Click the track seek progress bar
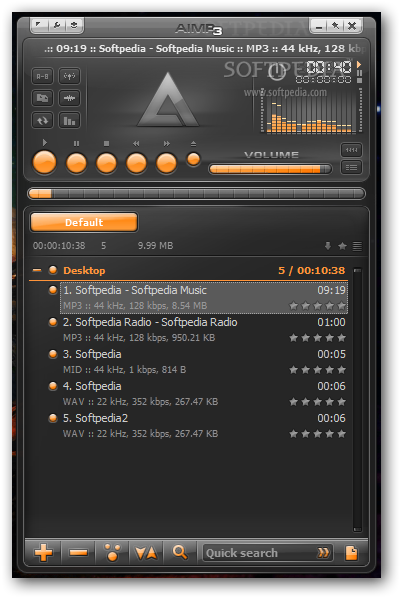This screenshot has height=598, width=401. (196, 194)
